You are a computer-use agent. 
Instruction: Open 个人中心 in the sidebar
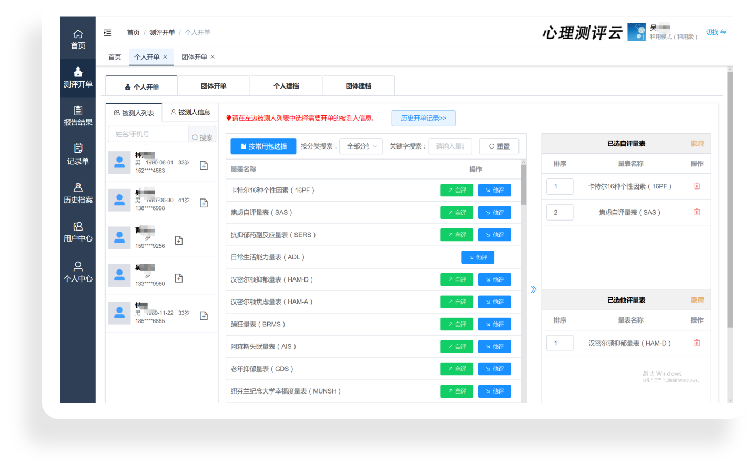click(x=78, y=272)
